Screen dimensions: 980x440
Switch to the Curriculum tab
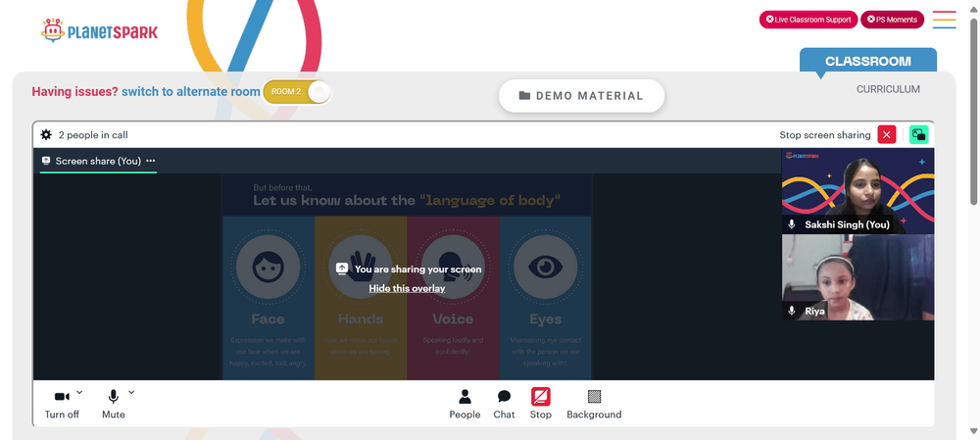[888, 89]
